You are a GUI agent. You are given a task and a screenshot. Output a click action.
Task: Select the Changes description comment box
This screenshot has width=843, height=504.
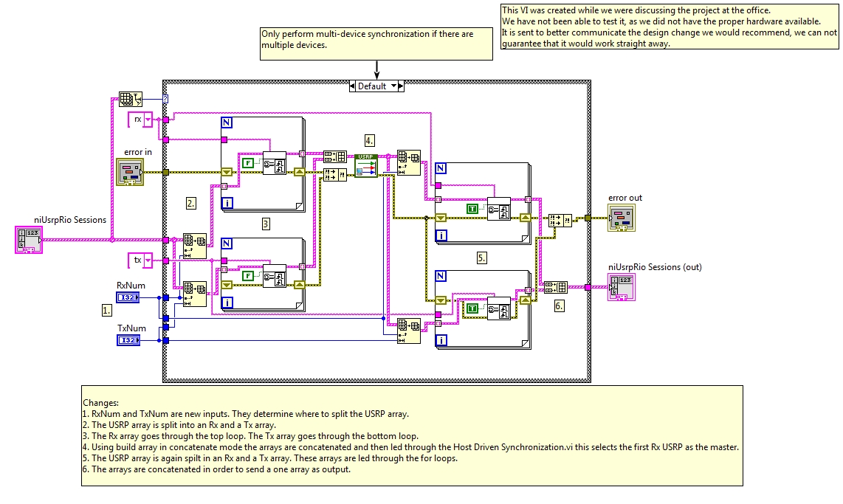click(412, 435)
